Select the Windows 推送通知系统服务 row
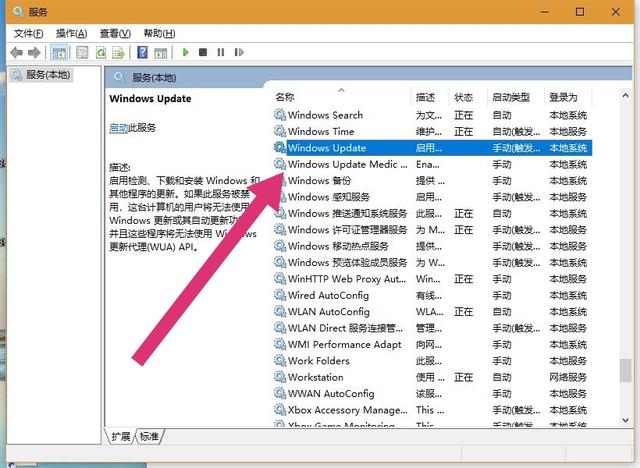 coord(432,213)
